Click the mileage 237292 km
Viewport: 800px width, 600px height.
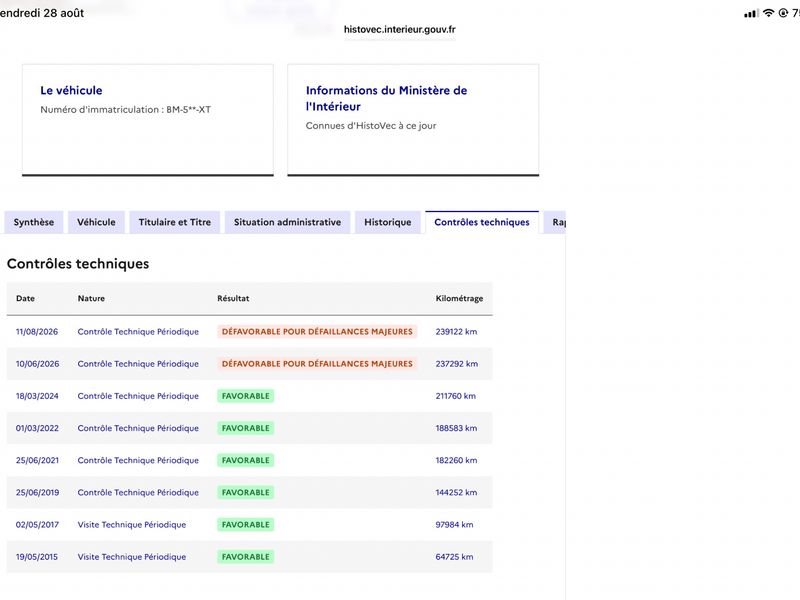point(457,364)
